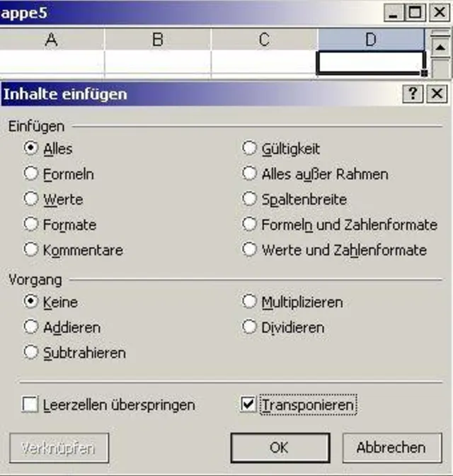Select Spaltenbreite radio button
The height and width of the screenshot is (476, 453).
[249, 199]
